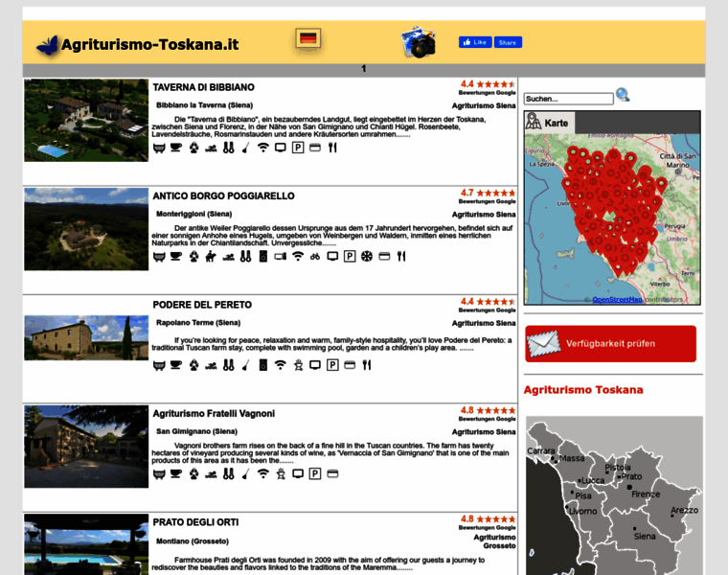The image size is (728, 575).
Task: Click the barbecue grill icon for Fratelli Vagnoni
Action: (x=281, y=473)
